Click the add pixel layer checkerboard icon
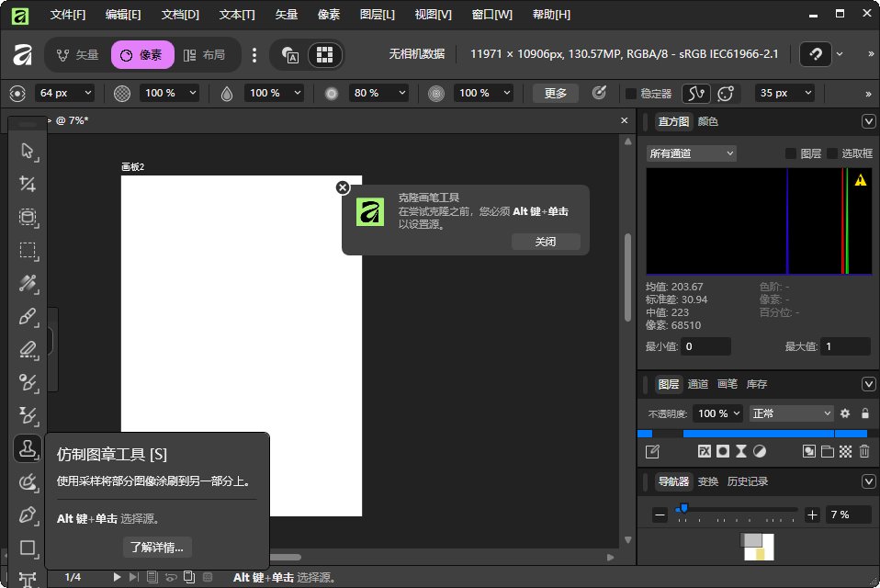This screenshot has width=880, height=588. click(846, 452)
